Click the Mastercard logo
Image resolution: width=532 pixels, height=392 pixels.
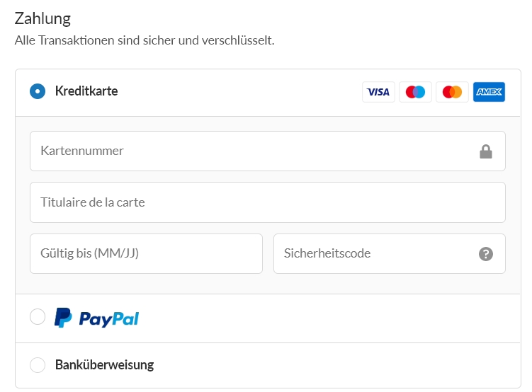[452, 92]
